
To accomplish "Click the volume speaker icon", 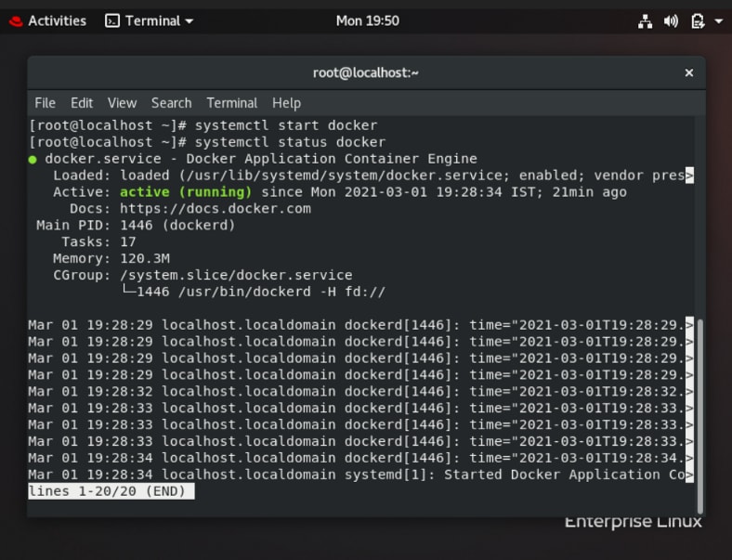I will point(671,21).
